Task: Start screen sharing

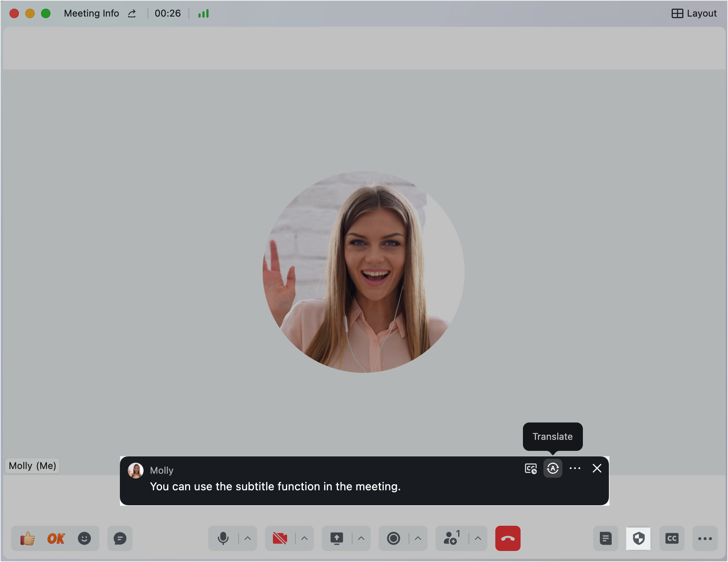Action: click(x=336, y=538)
